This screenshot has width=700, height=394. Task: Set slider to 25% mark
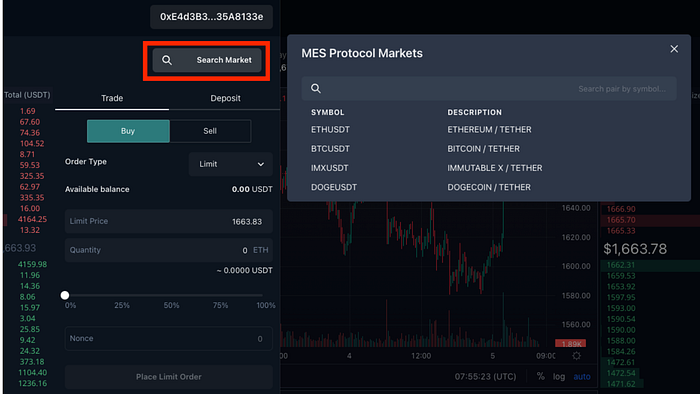122,305
